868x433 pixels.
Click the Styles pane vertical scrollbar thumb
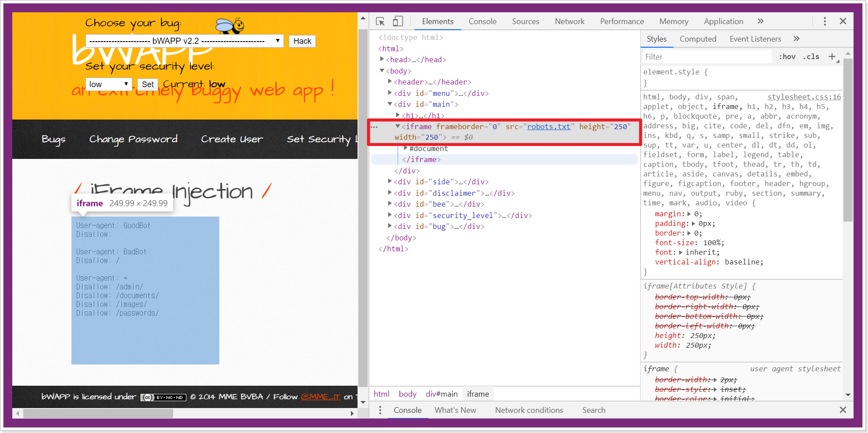tap(848, 140)
